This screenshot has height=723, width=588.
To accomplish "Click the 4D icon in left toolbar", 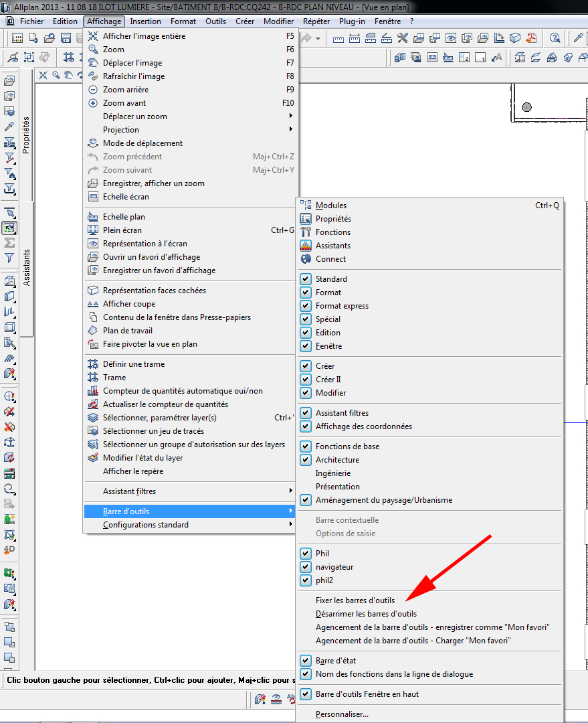I will click(9, 550).
